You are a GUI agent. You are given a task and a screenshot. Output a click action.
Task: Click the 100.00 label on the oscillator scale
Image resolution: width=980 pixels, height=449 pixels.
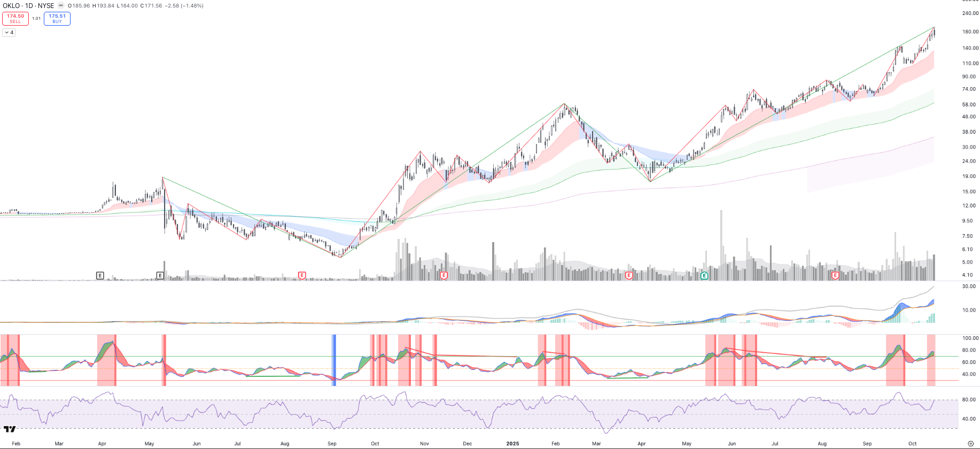click(x=970, y=338)
